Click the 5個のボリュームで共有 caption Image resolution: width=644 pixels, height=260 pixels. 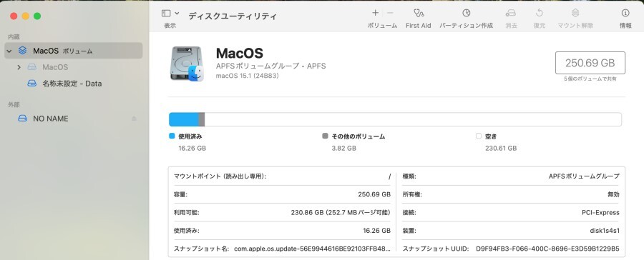[590, 79]
